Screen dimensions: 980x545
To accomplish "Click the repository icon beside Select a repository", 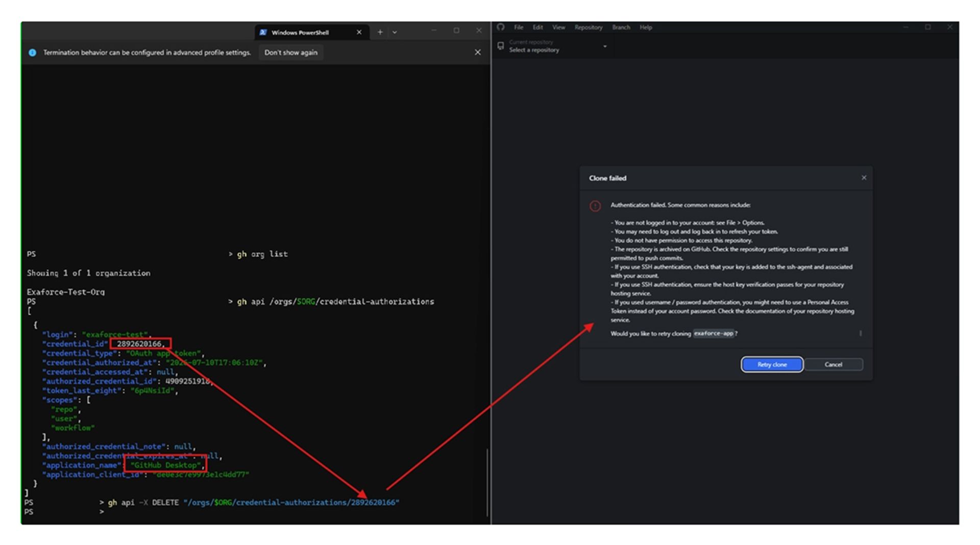I will click(501, 46).
